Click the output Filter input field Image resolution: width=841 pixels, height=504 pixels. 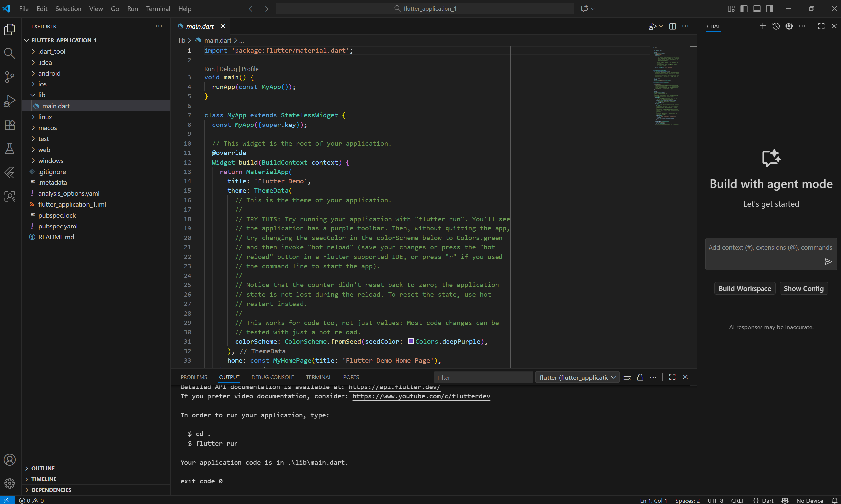point(483,378)
